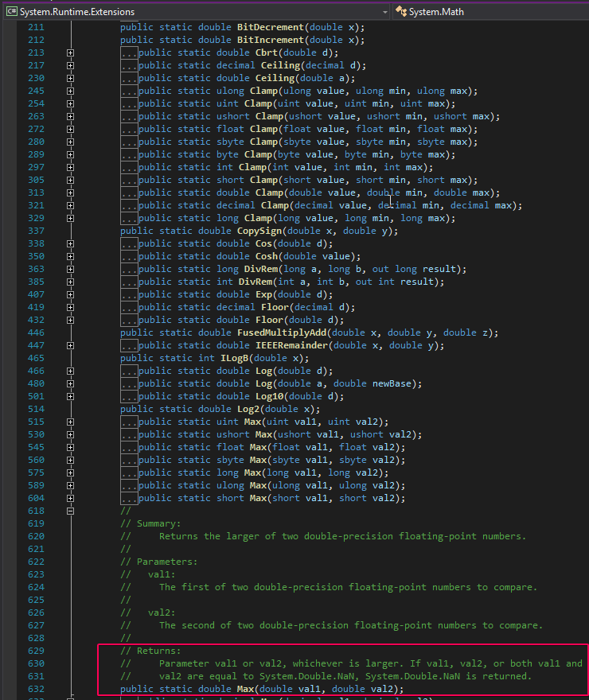The image size is (589, 700).
Task: Expand the Cosh region on line 350
Action: [x=70, y=256]
